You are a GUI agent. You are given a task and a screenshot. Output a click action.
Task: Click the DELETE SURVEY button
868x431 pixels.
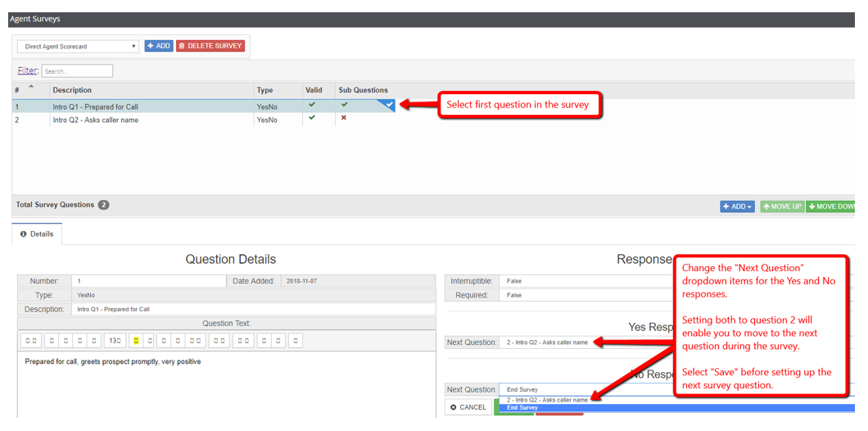pyautogui.click(x=210, y=46)
